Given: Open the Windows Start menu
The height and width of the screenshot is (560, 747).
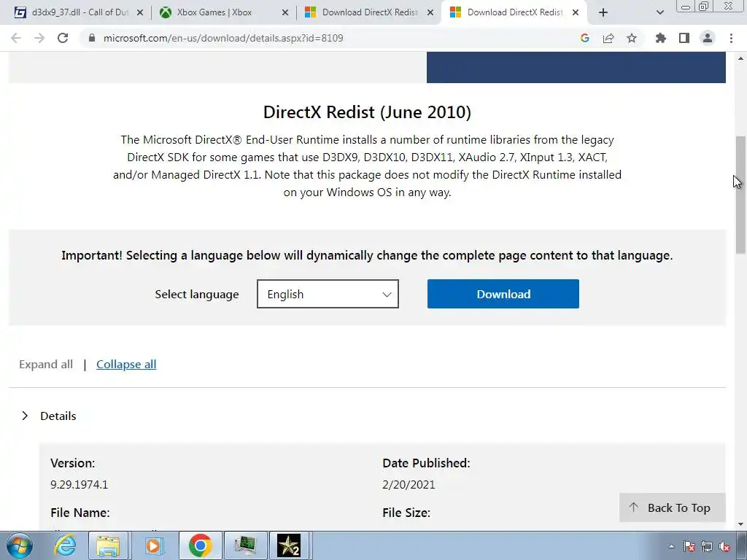Looking at the screenshot, I should coord(20,545).
